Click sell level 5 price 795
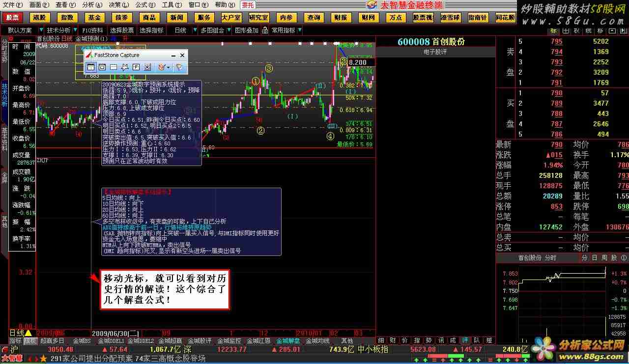The height and width of the screenshot is (364, 629). point(556,41)
